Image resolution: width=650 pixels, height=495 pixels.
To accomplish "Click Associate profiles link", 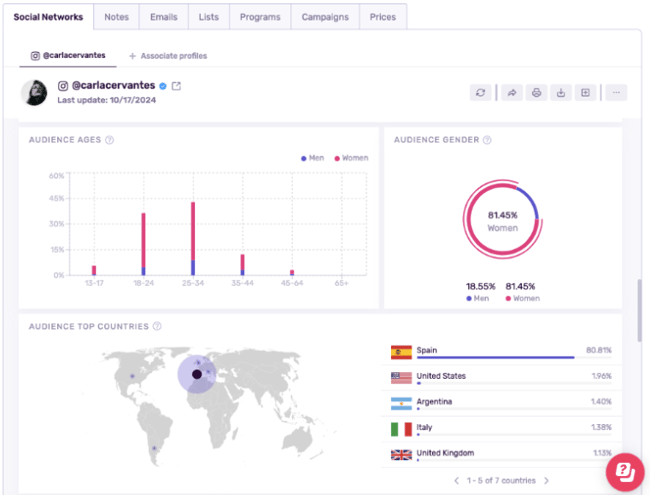I will click(168, 55).
